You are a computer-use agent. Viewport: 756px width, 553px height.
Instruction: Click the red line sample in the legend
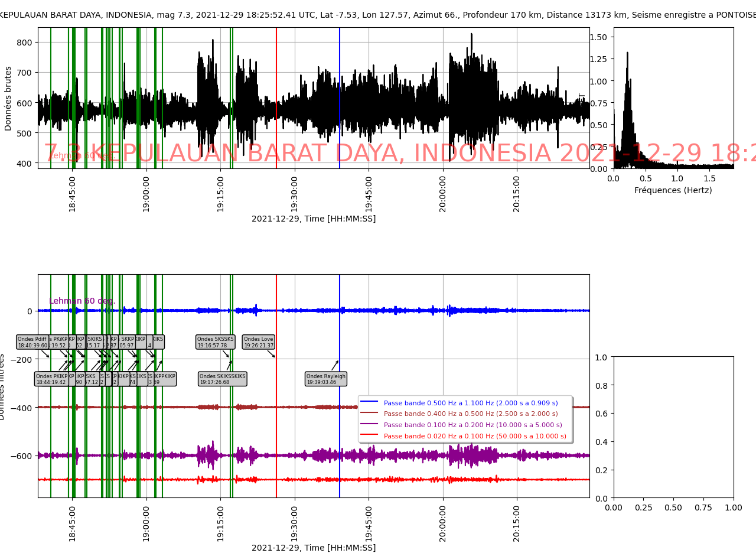(370, 437)
